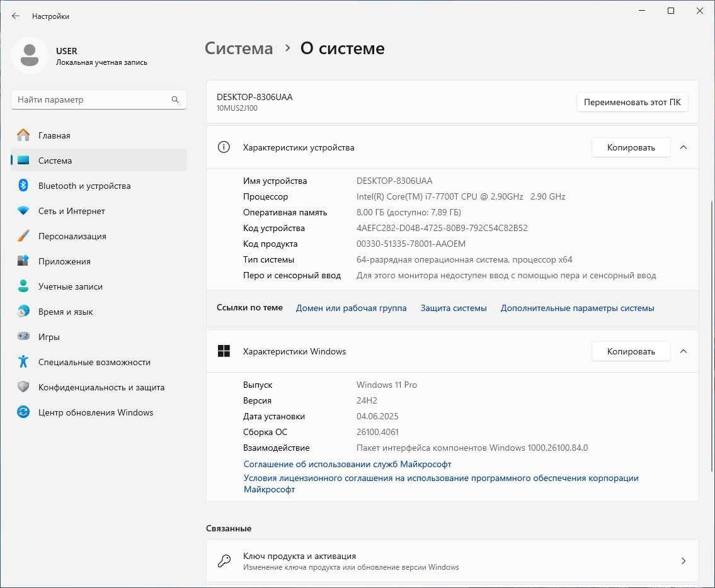Click the Игры gamepad icon

(23, 336)
